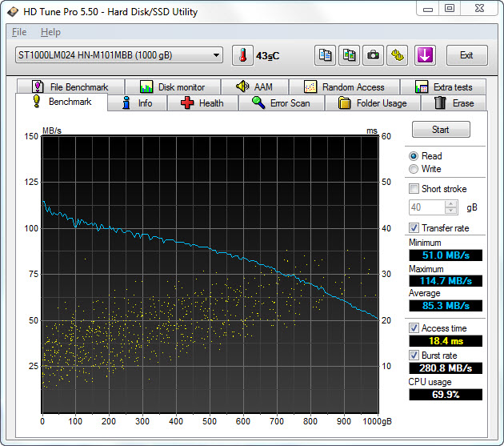This screenshot has height=446, width=504.
Task: Expand the ST1000LM024 drive selection dropdown
Action: tap(118, 55)
